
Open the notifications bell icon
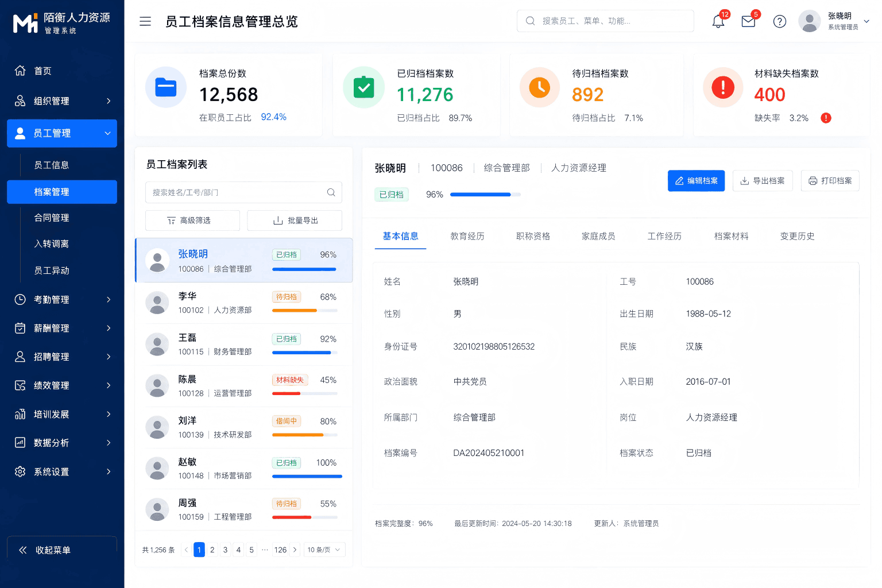click(x=718, y=21)
